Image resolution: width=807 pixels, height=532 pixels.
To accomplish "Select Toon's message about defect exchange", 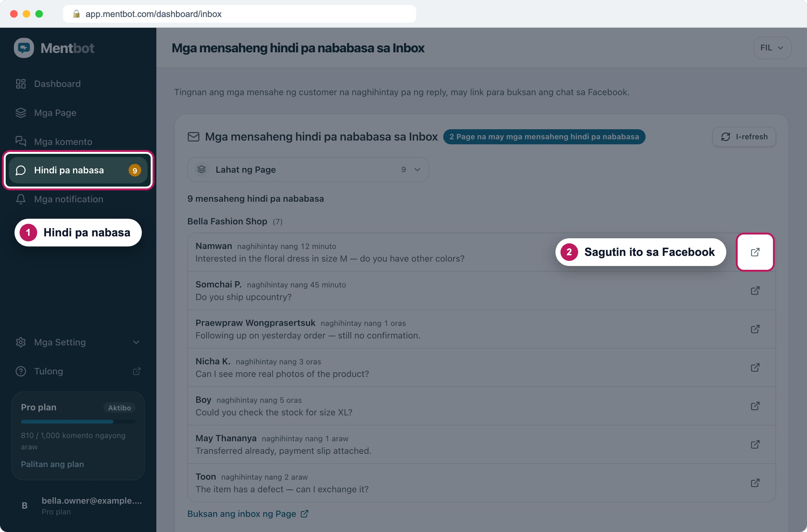I will tap(282, 489).
